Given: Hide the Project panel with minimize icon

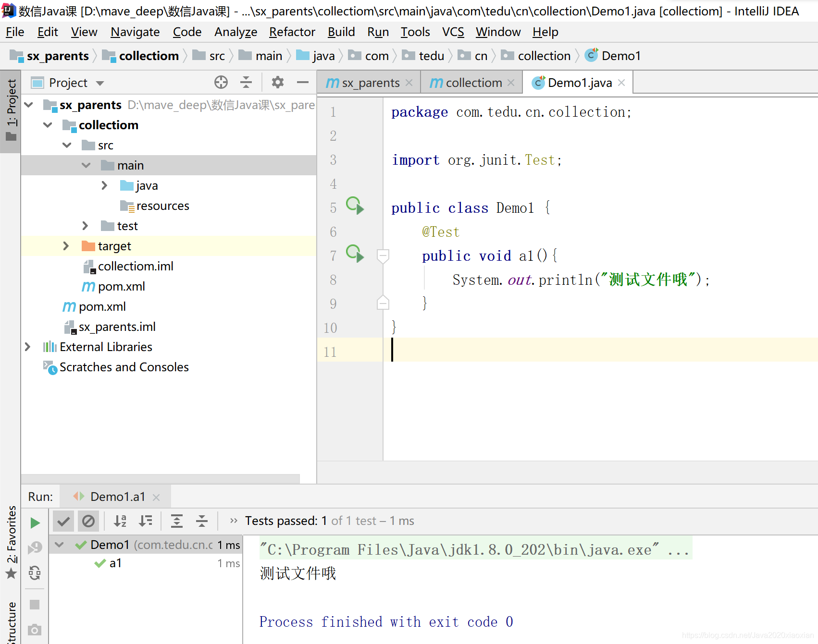Looking at the screenshot, I should [x=303, y=83].
